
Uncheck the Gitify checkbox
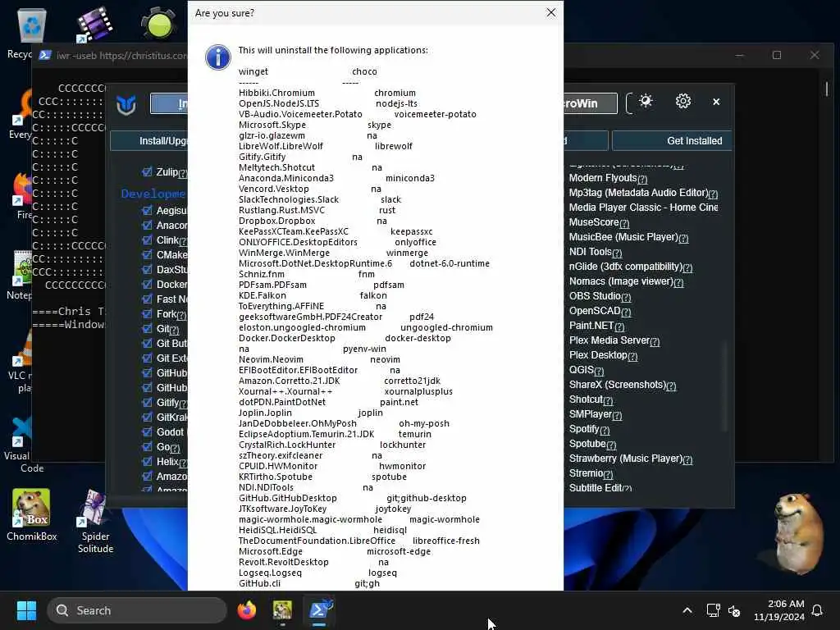point(148,402)
